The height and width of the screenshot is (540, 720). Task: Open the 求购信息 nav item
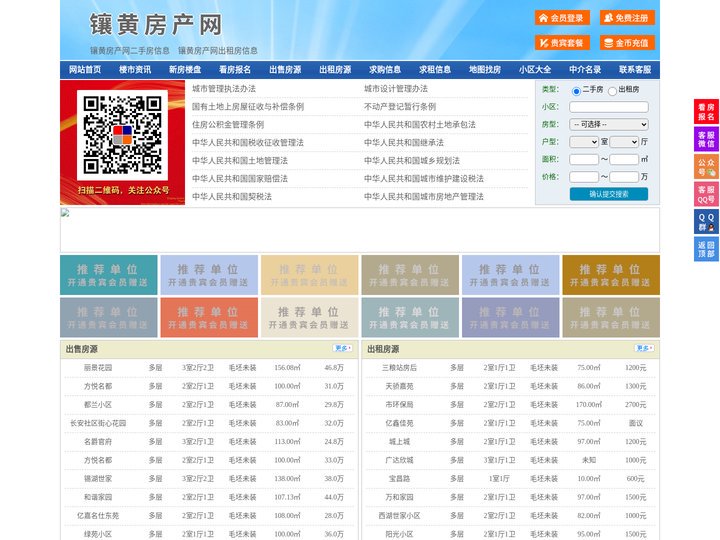(x=385, y=70)
